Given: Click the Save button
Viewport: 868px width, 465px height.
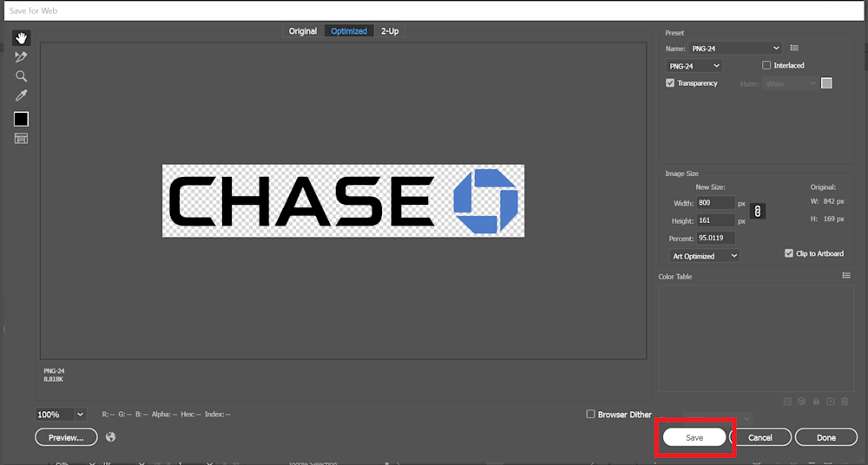Looking at the screenshot, I should (x=694, y=437).
